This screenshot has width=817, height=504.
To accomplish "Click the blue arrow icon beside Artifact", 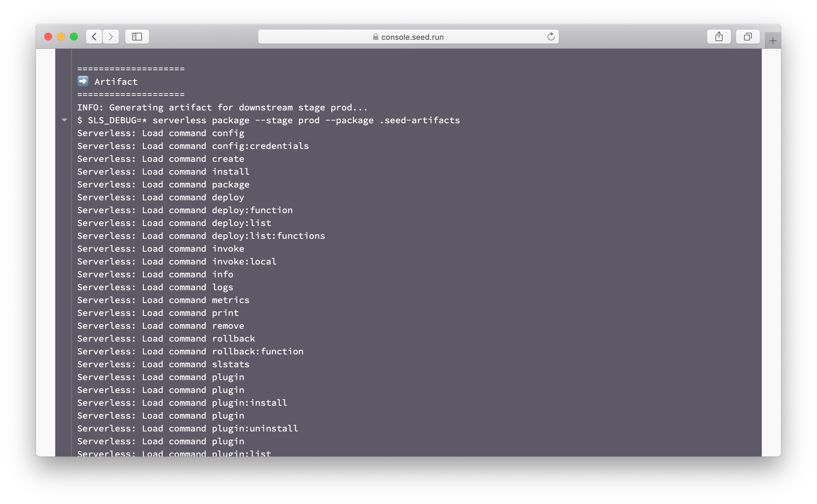I will click(83, 81).
